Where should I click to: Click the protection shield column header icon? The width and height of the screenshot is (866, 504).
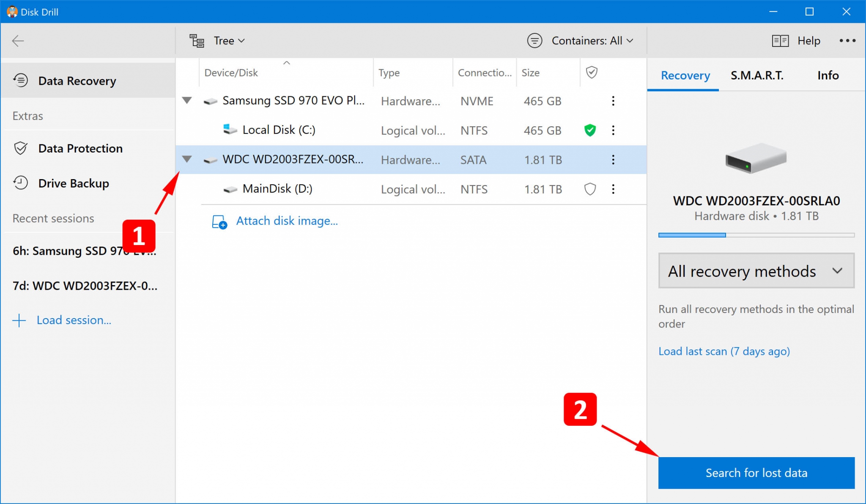pos(592,72)
